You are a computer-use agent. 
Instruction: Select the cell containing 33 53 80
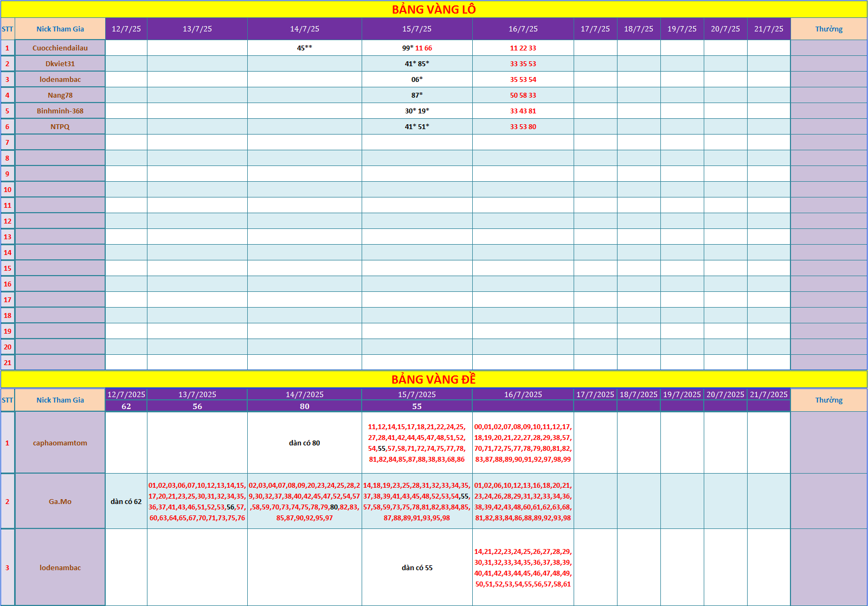tap(523, 126)
